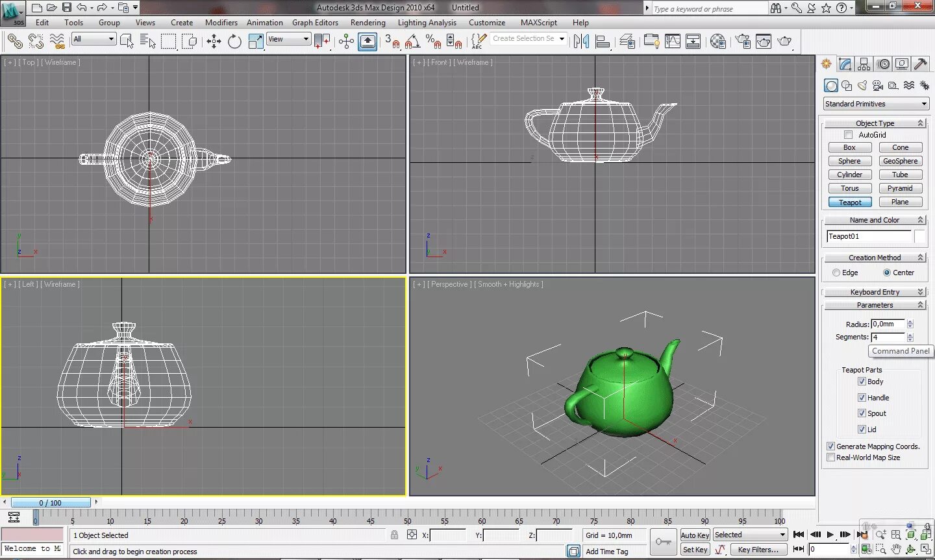The image size is (935, 560).
Task: Activate the Select Object arrow tool
Action: [x=127, y=42]
